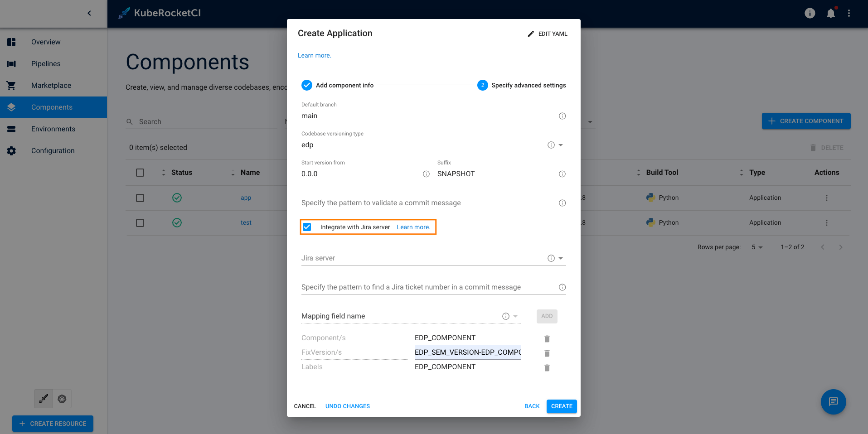
Task: Open the Pipelines page from the sidebar
Action: point(46,63)
